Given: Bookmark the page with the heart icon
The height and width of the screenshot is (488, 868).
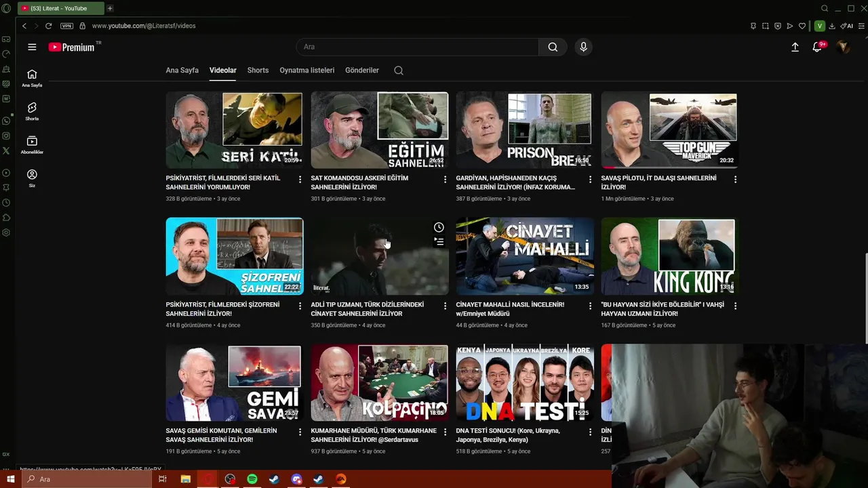Looking at the screenshot, I should [802, 26].
